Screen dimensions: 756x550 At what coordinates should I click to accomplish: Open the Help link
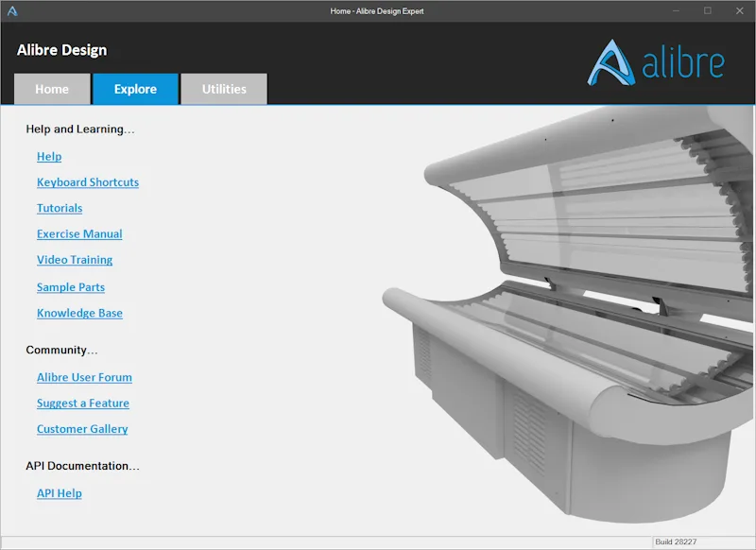[49, 156]
